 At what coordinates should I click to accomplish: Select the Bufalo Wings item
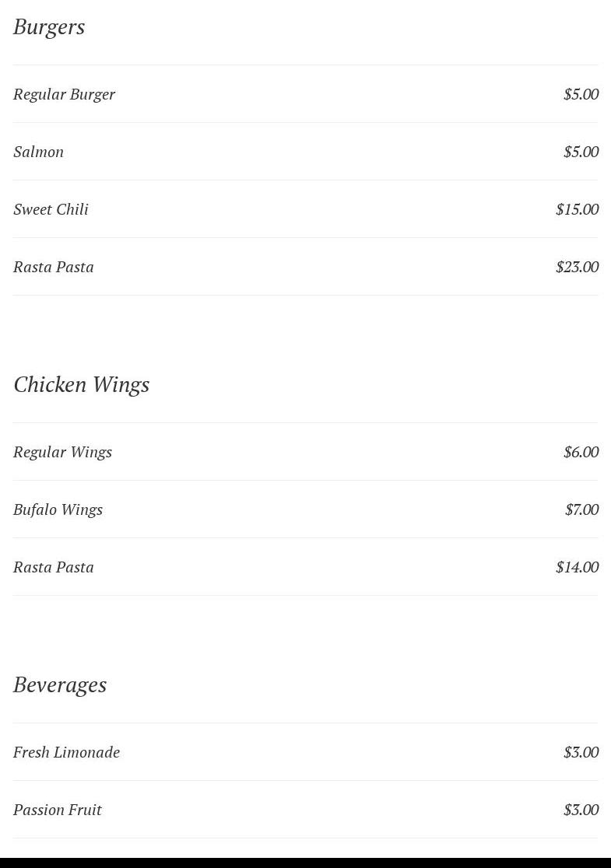click(x=58, y=509)
